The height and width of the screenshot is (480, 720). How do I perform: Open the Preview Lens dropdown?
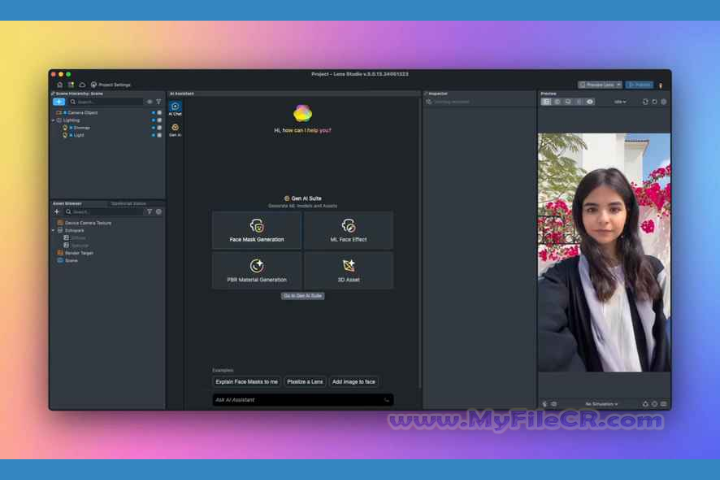[x=600, y=85]
